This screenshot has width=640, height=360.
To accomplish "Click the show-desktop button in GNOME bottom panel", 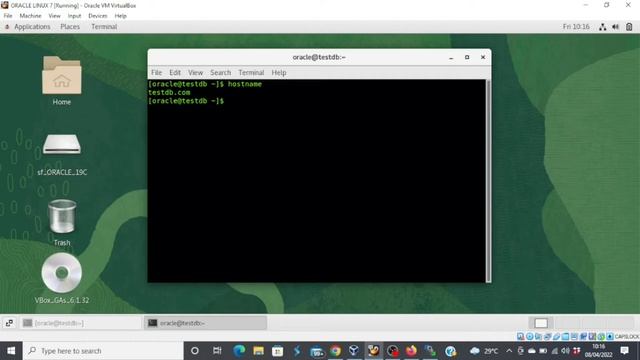I will pyautogui.click(x=9, y=323).
